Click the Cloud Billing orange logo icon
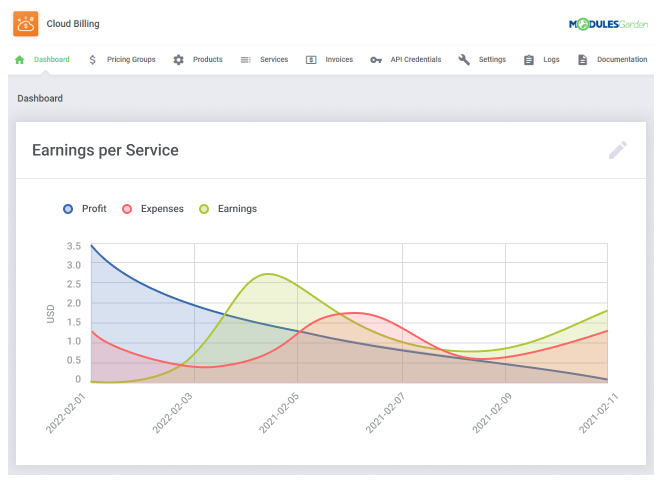The height and width of the screenshot is (486, 662). (x=25, y=24)
